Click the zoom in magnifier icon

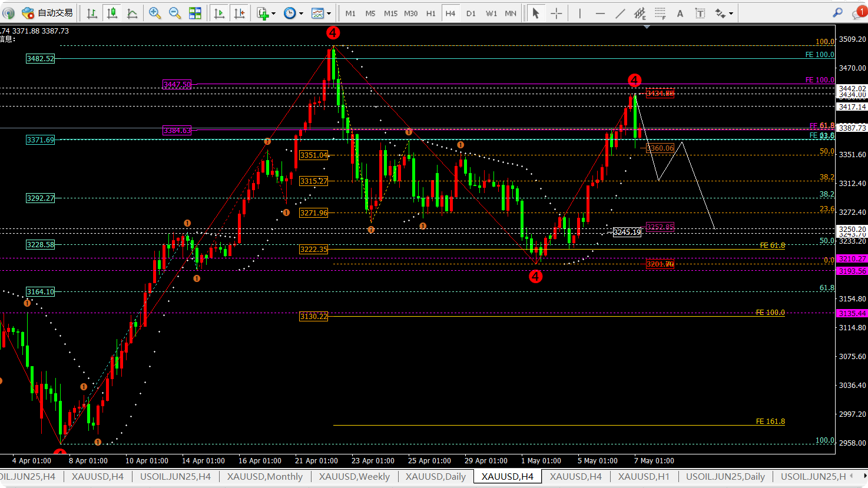tap(155, 13)
